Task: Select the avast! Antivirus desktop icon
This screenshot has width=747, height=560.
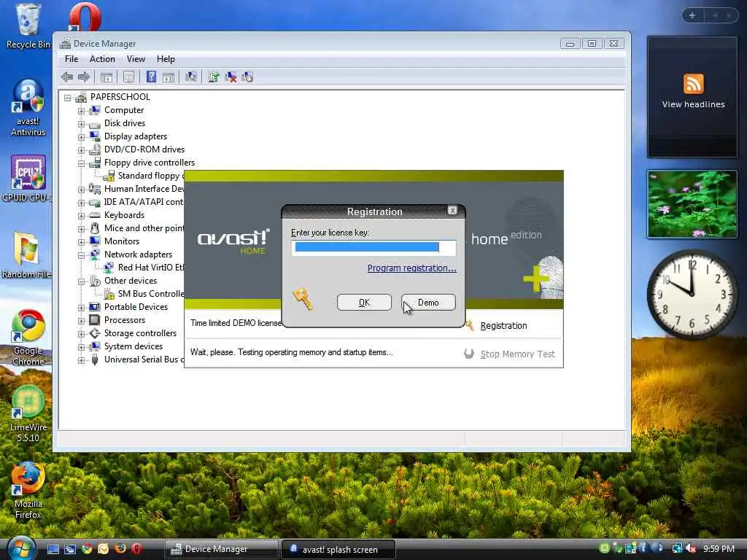Action: pos(28,108)
